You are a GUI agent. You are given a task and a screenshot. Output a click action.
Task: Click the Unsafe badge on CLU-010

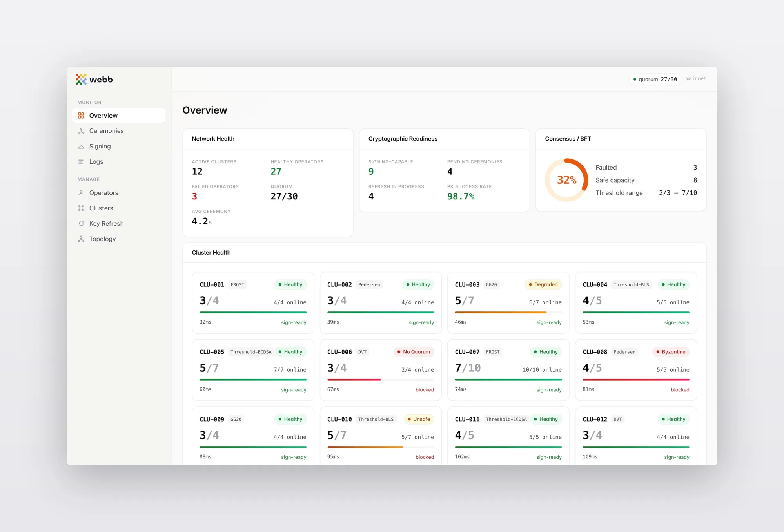tap(419, 420)
